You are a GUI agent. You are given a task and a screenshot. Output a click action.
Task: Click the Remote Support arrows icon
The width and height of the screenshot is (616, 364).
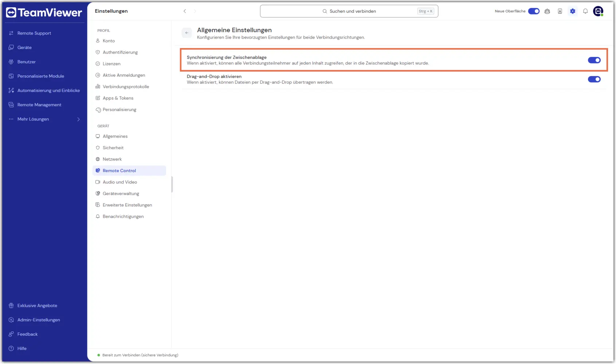coord(11,33)
